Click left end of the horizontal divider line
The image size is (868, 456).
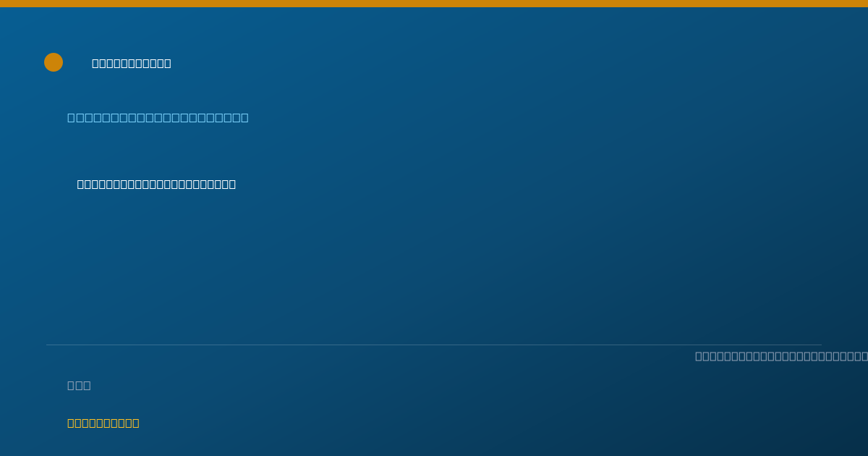(x=48, y=345)
